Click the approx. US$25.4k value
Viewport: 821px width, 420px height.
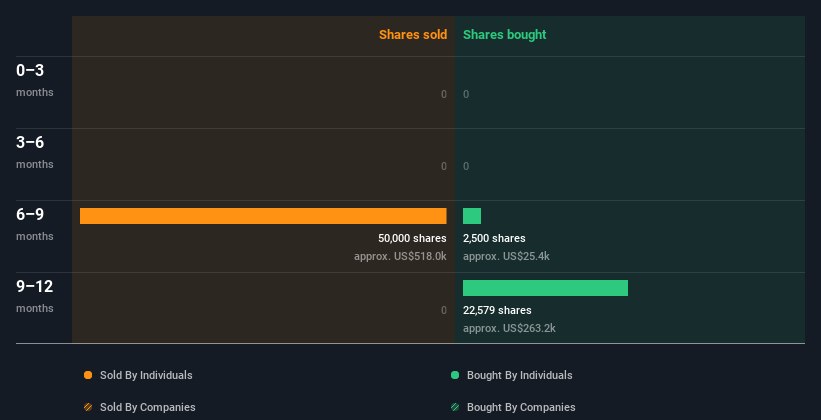pyautogui.click(x=506, y=257)
